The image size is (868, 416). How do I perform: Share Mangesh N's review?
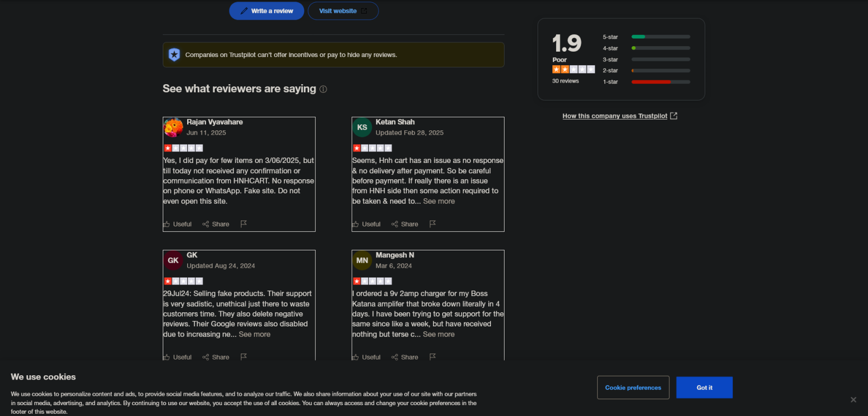(x=405, y=357)
